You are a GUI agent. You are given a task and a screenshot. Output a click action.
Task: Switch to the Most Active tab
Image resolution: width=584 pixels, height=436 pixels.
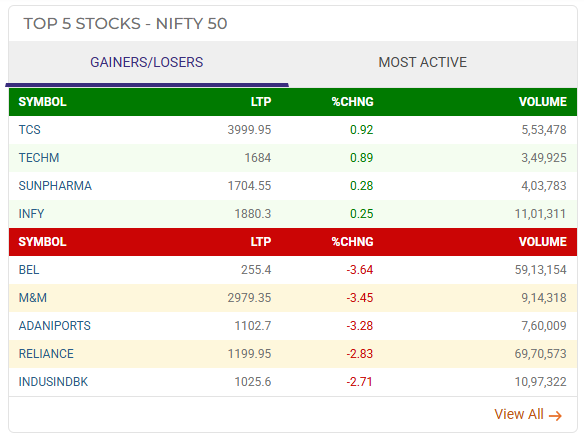click(422, 62)
